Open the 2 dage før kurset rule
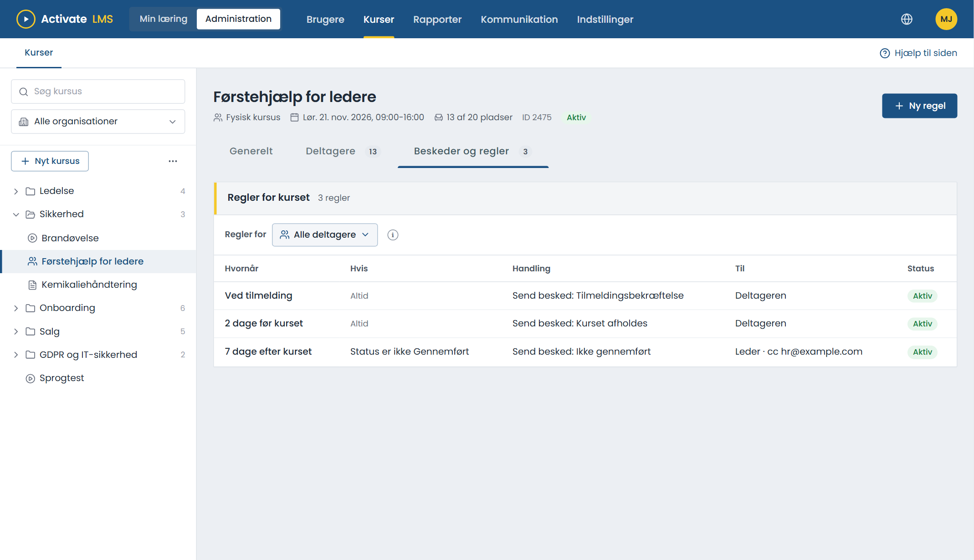 (x=585, y=324)
